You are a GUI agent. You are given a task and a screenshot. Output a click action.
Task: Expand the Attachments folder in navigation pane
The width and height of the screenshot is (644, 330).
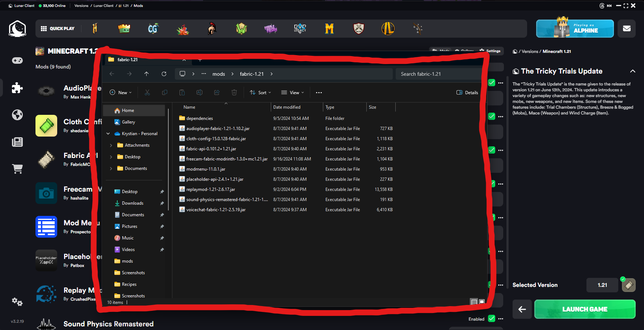[111, 145]
